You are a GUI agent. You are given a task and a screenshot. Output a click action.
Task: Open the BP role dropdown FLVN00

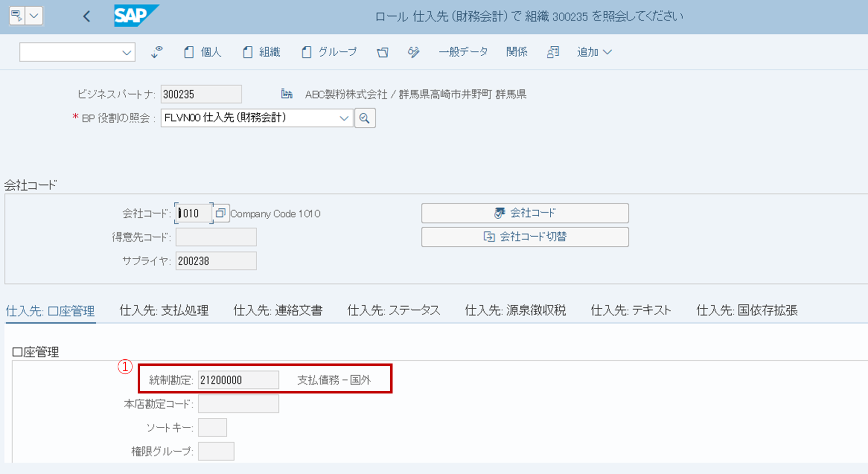[344, 118]
